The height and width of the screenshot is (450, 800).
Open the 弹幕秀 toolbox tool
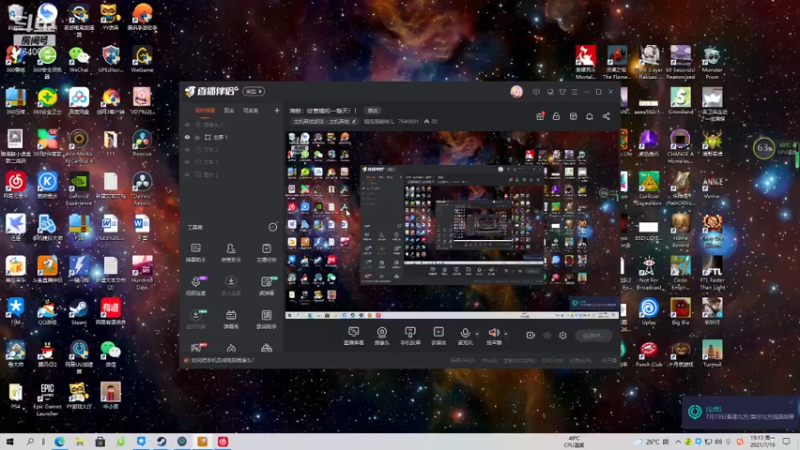pyautogui.click(x=231, y=319)
